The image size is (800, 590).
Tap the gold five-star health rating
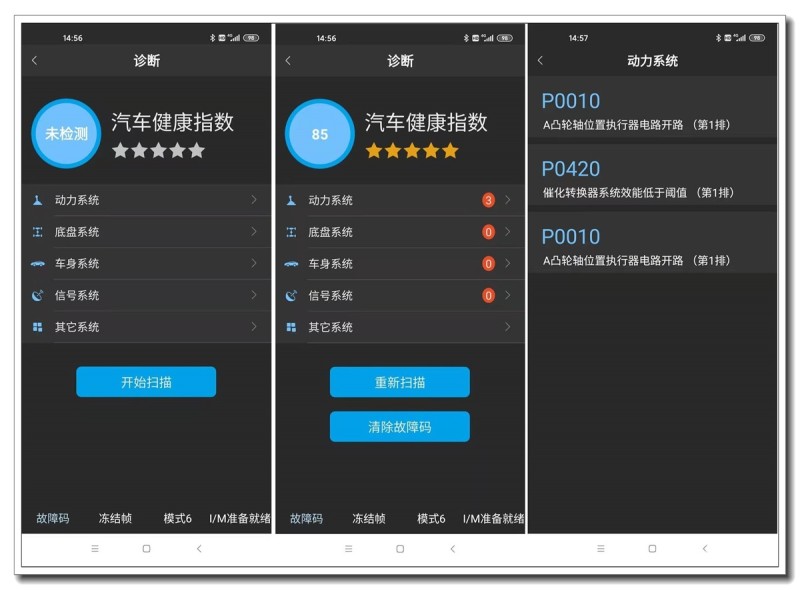[x=411, y=151]
